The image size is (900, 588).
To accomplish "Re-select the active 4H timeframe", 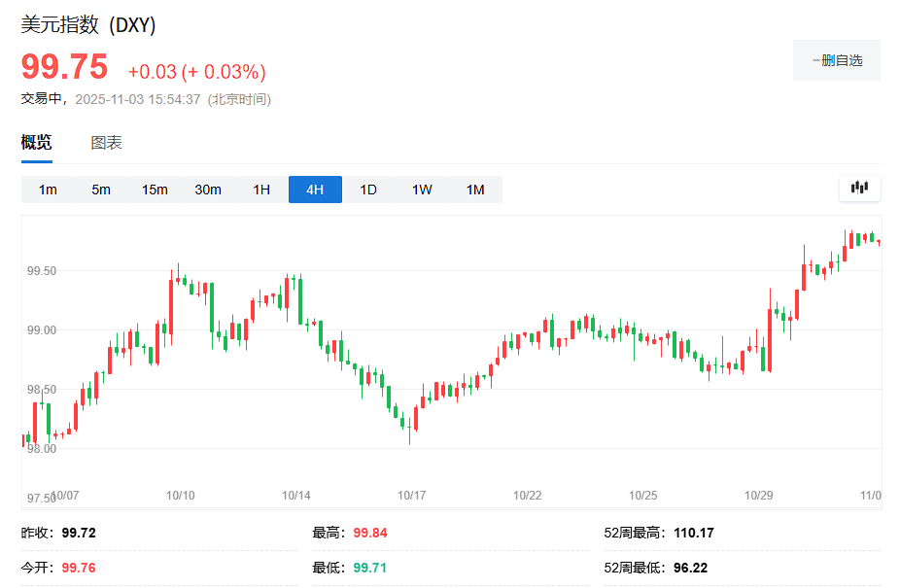I will 314,190.
